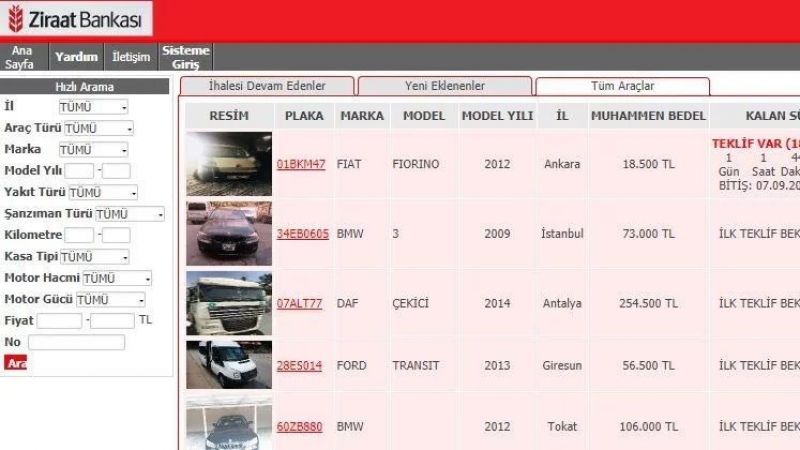Image resolution: width=800 pixels, height=450 pixels.
Task: Click the 254.500 TL price cell
Action: pyautogui.click(x=648, y=304)
